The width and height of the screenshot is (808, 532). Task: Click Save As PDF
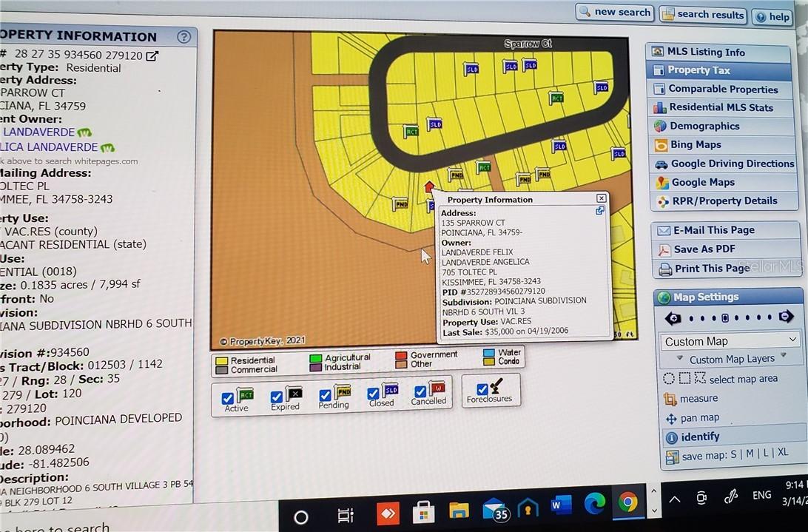[x=727, y=249]
